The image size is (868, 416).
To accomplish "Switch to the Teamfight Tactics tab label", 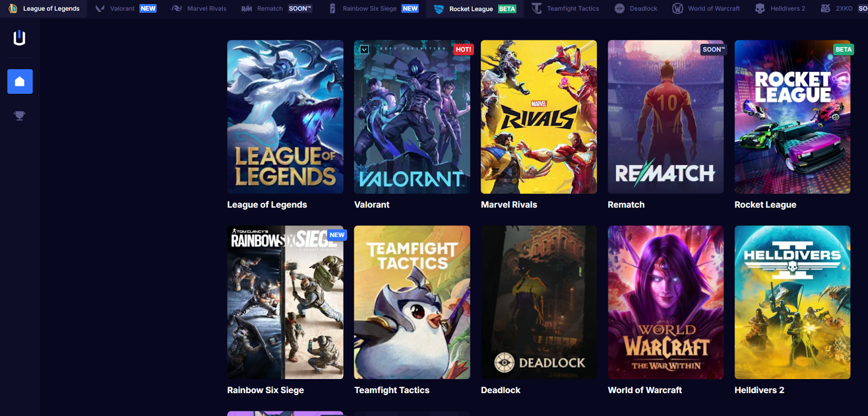I will pos(573,9).
